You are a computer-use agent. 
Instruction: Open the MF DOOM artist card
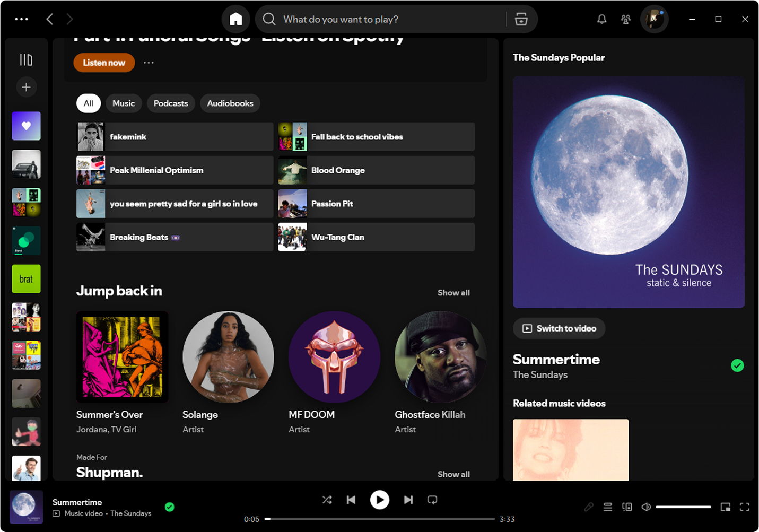coord(334,373)
